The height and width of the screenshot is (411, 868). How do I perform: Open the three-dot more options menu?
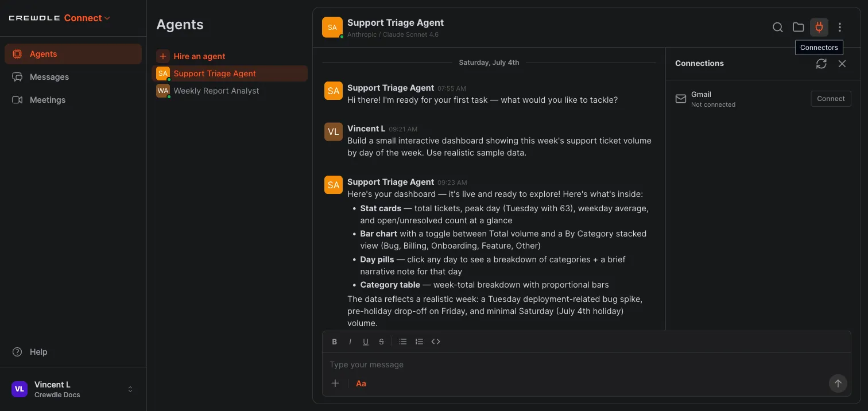(x=840, y=27)
